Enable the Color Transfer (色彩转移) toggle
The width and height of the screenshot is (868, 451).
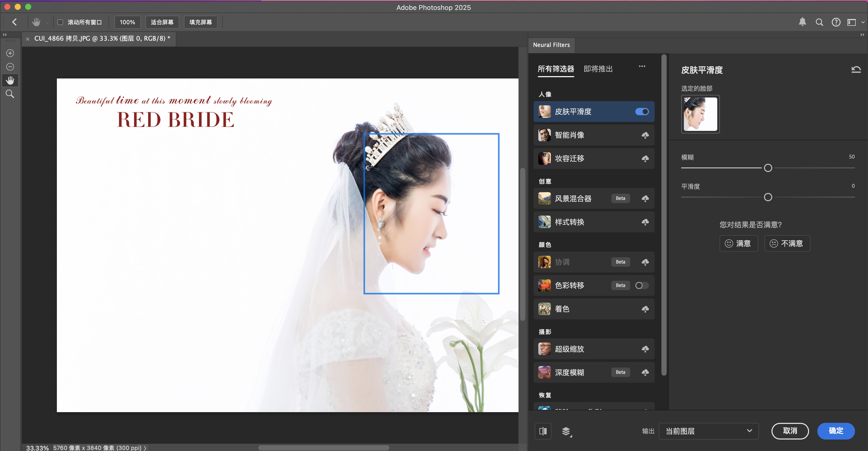(x=642, y=285)
